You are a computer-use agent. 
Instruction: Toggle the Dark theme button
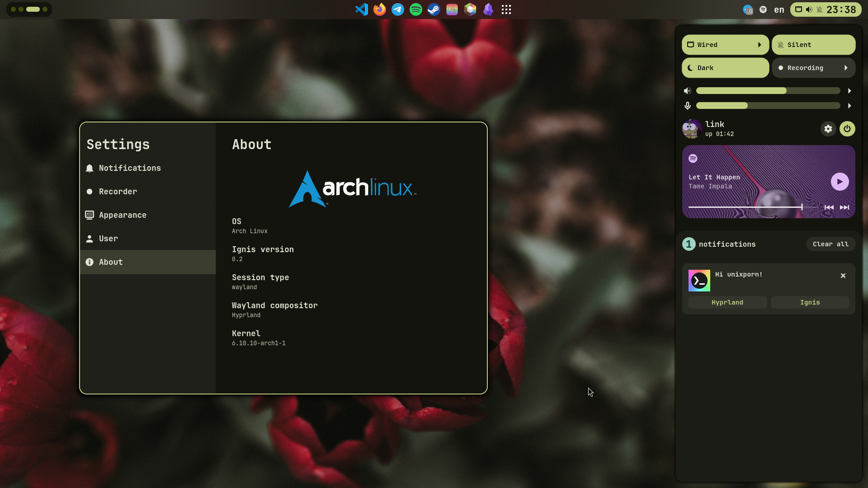(725, 68)
